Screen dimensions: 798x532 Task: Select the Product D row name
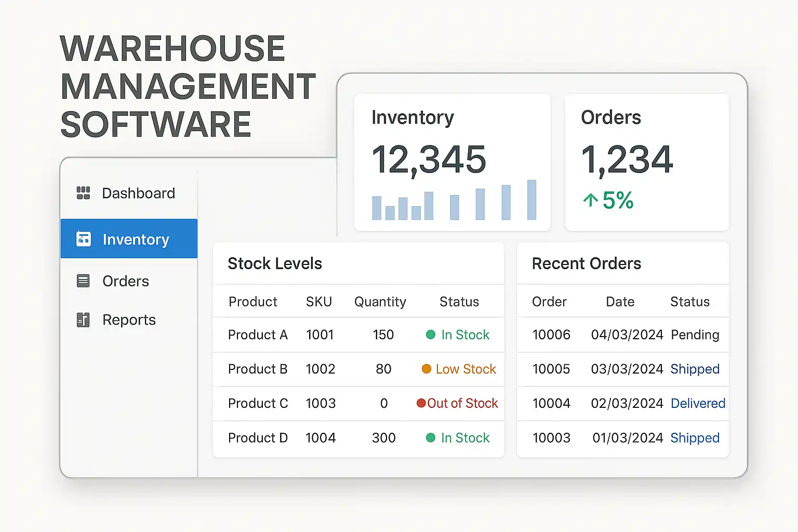coord(258,438)
